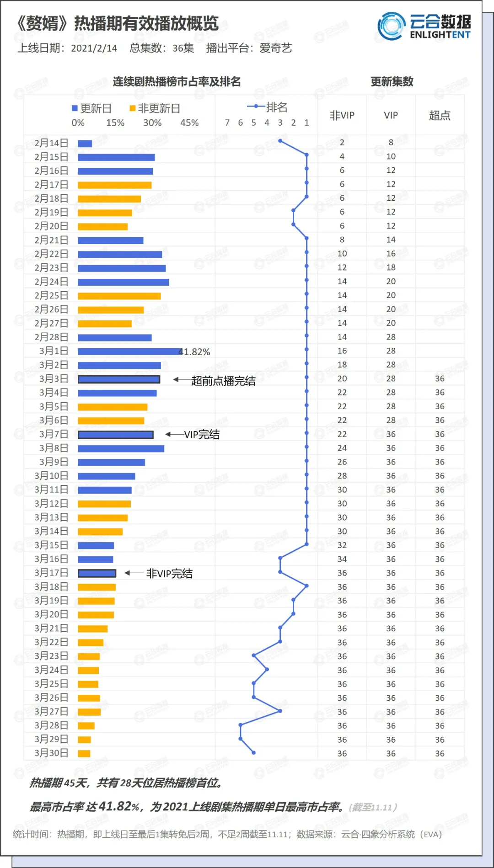The height and width of the screenshot is (868, 494).
Task: Click the VIP column header
Action: [x=391, y=115]
